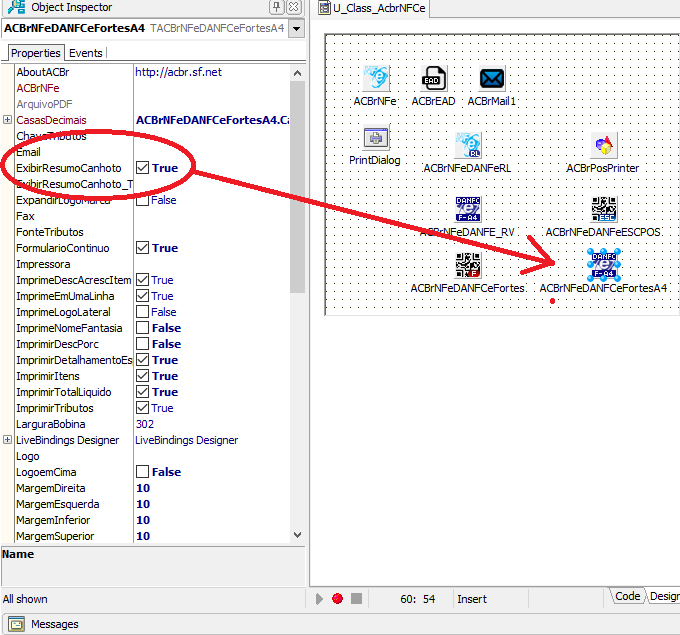
Task: Click the gray macro stop button
Action: point(356,599)
